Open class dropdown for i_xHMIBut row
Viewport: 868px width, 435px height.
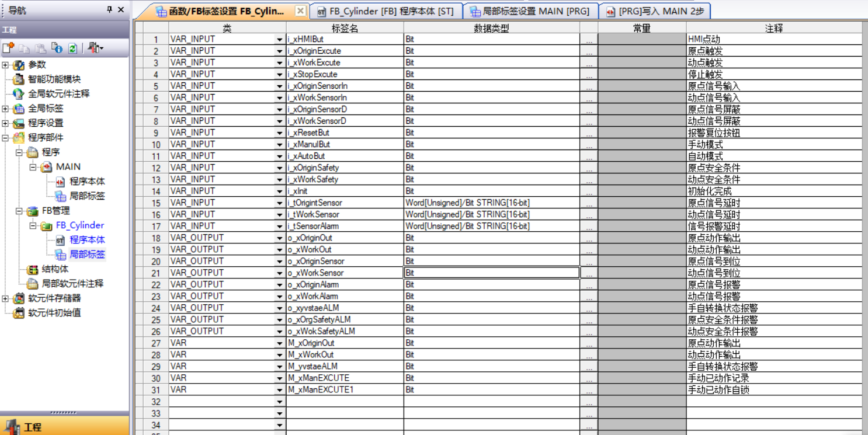pyautogui.click(x=280, y=40)
